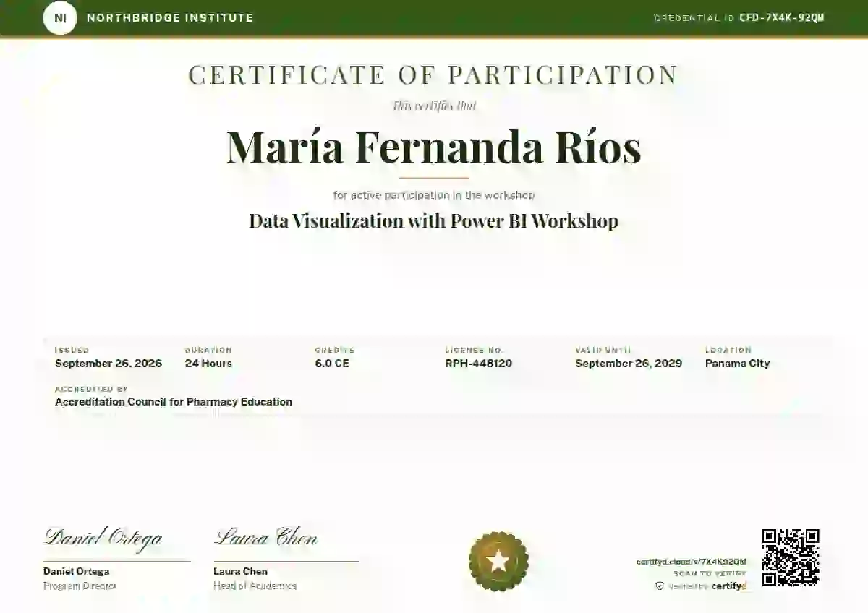Click the Scan to Verify label

click(x=710, y=574)
